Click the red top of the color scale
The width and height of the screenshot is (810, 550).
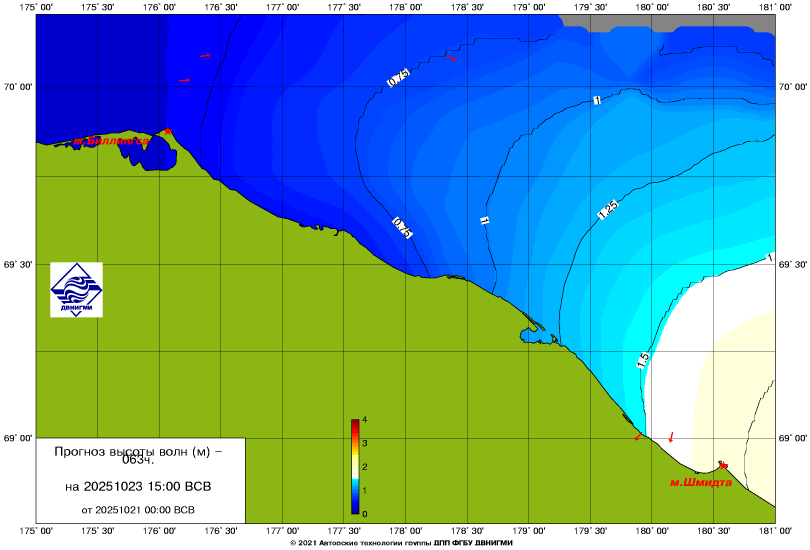(355, 423)
